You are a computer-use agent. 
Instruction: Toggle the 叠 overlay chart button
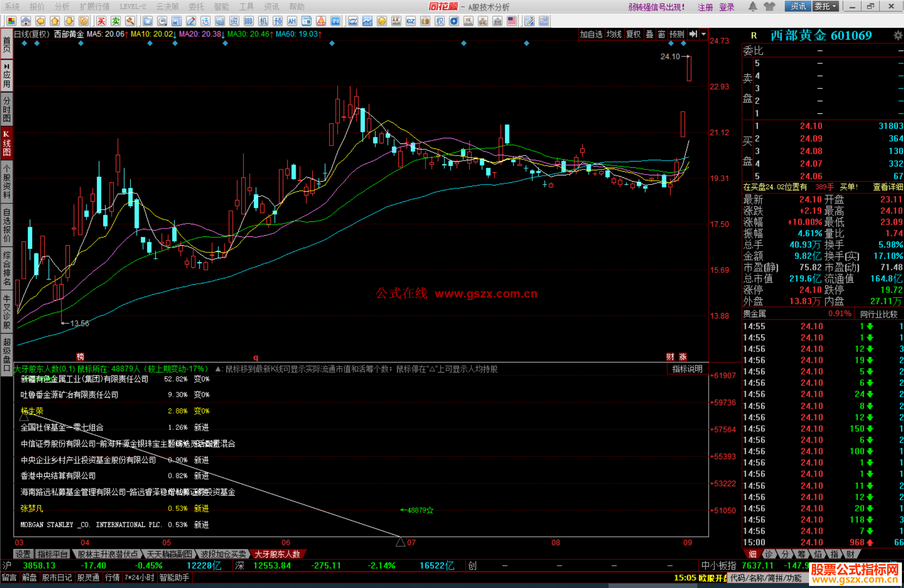tap(650, 34)
